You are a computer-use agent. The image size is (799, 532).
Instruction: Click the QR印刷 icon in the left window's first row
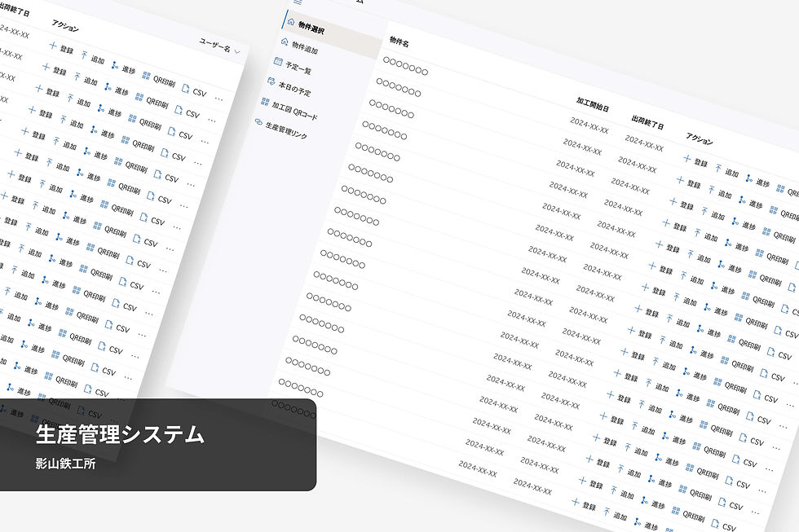coord(146,76)
